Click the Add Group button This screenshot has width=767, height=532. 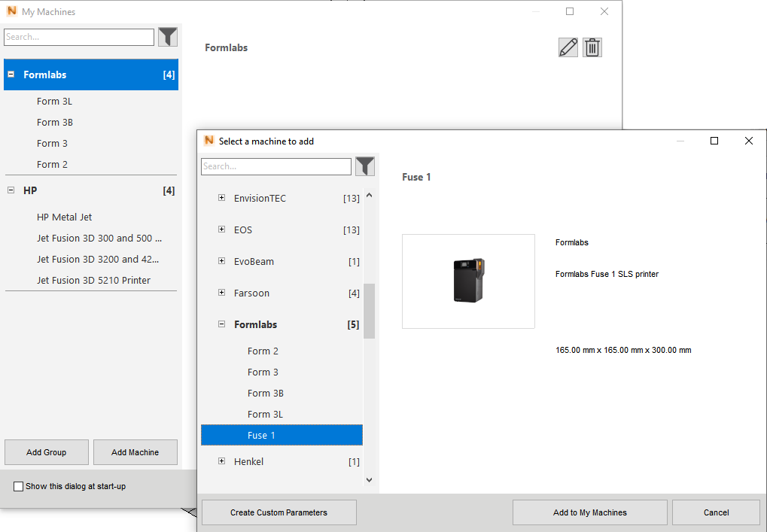pyautogui.click(x=47, y=452)
